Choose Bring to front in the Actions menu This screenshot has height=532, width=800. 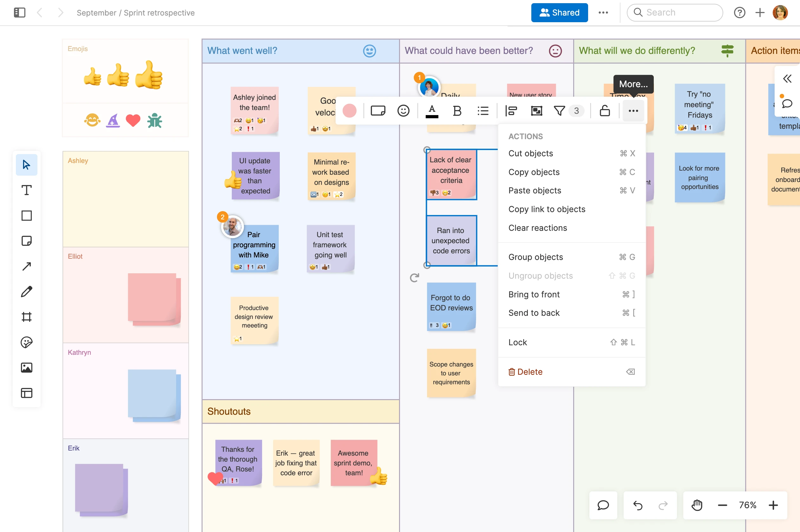pos(534,294)
